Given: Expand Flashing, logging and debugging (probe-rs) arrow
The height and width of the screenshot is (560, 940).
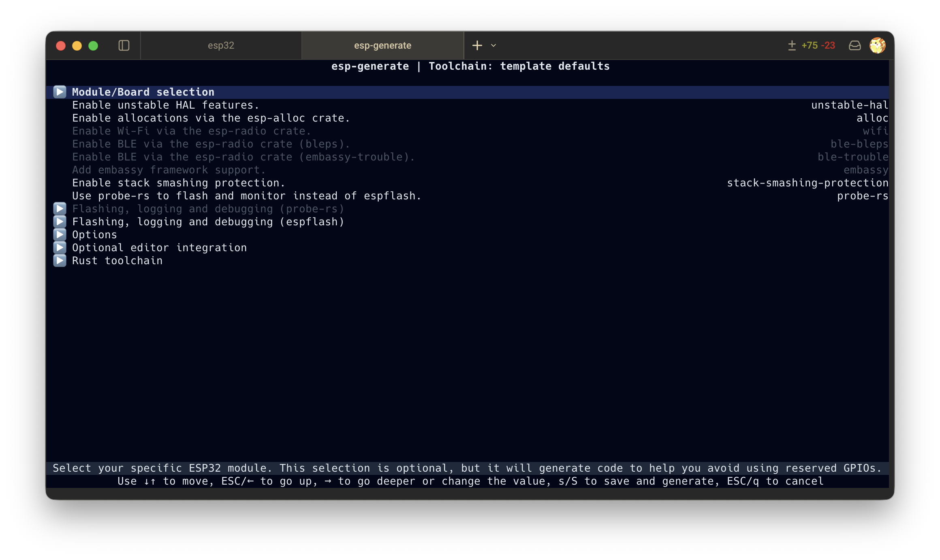Looking at the screenshot, I should click(x=60, y=209).
